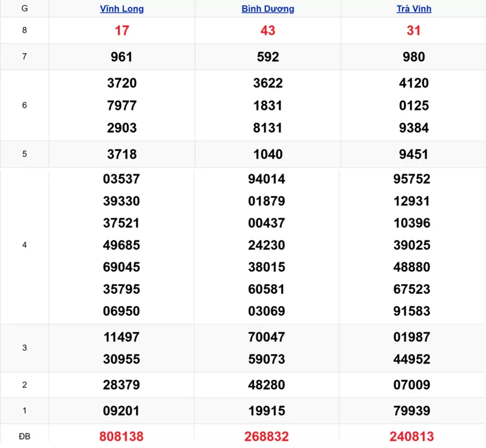This screenshot has height=448, width=486.
Task: Select the G column header cell
Action: 24,9
